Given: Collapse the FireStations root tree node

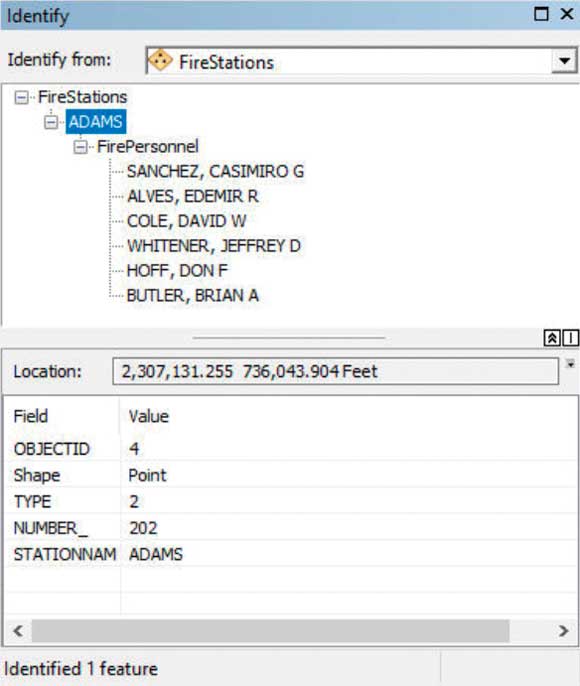Looking at the screenshot, I should pos(21,97).
